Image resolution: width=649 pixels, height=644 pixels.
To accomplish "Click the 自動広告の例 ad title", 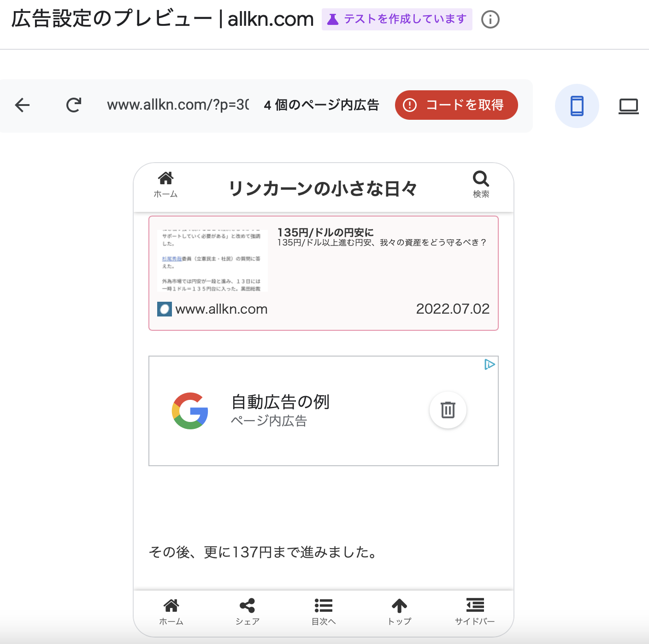I will [280, 402].
